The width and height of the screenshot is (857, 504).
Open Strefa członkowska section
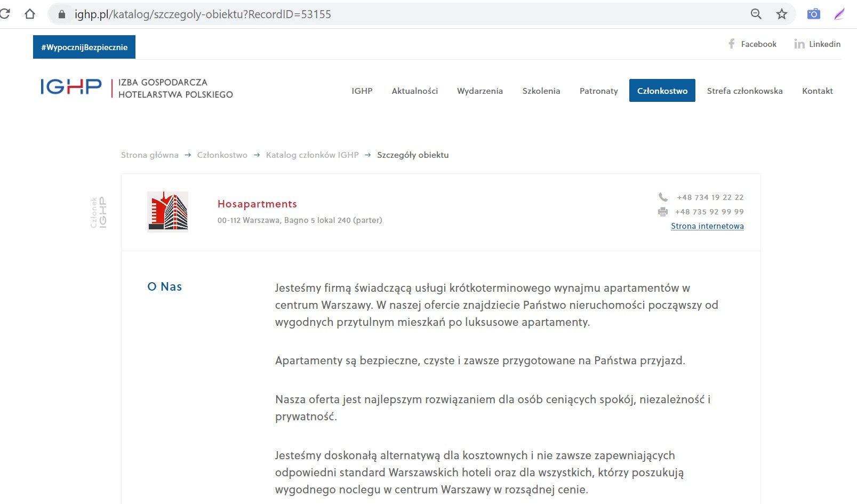pos(744,91)
